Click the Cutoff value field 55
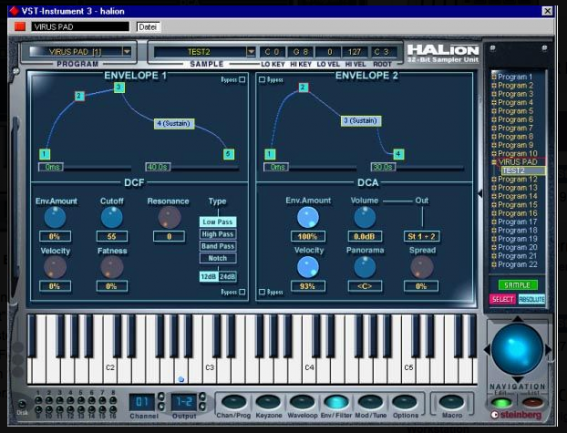This screenshot has height=433, width=567. coord(112,237)
